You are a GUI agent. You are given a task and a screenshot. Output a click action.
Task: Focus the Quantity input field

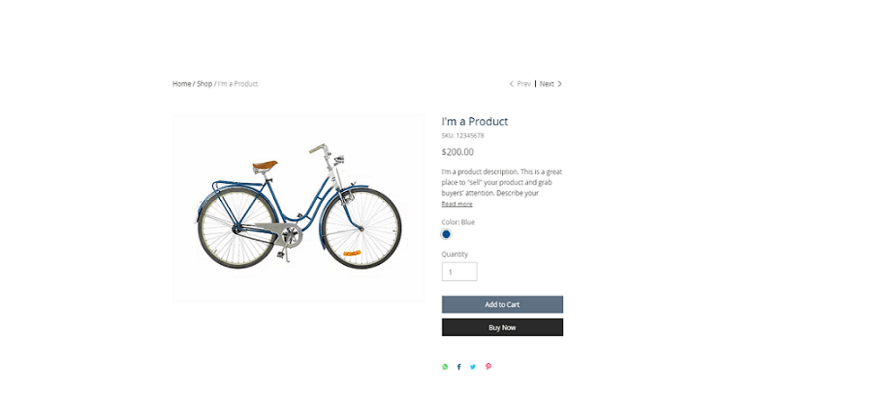[x=459, y=272]
